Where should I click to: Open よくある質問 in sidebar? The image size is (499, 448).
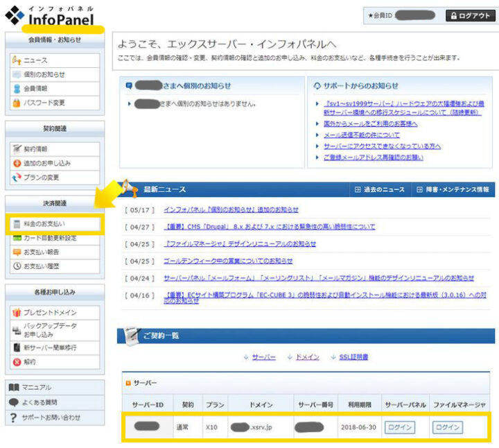55,402
